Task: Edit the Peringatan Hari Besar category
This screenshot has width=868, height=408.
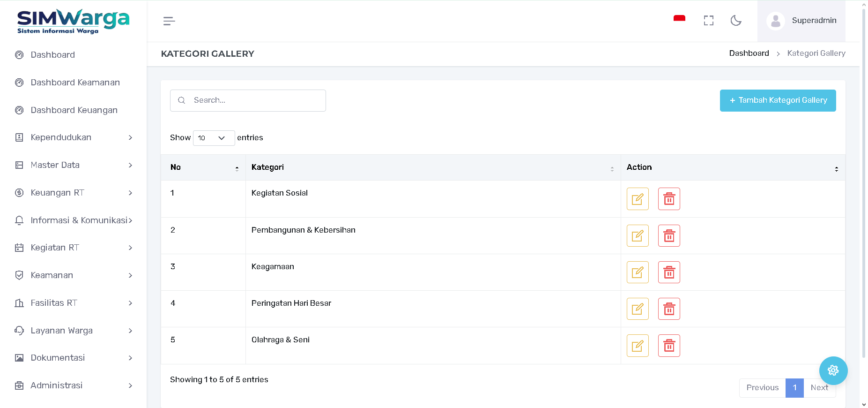Action: (637, 309)
